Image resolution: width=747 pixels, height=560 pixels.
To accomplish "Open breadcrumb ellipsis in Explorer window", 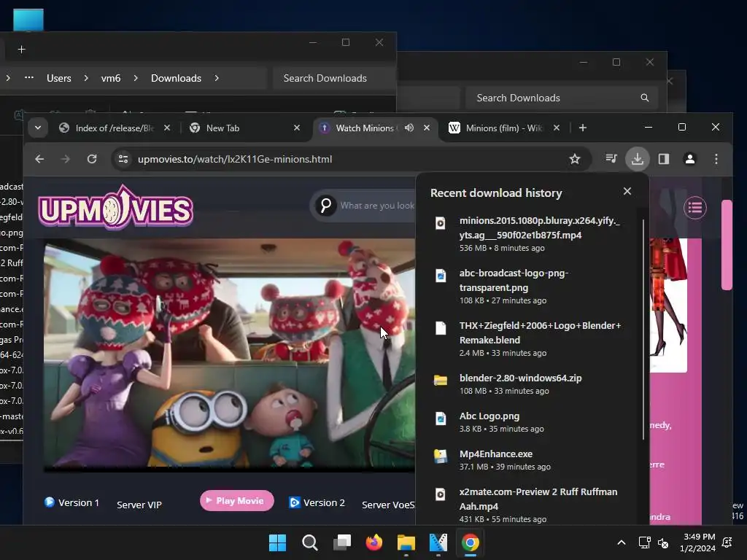I will (29, 77).
